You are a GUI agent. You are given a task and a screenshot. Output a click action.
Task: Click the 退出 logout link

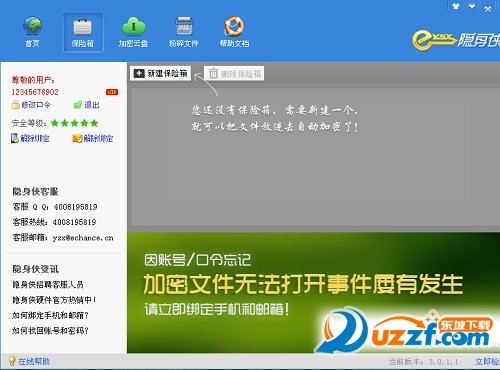point(86,105)
